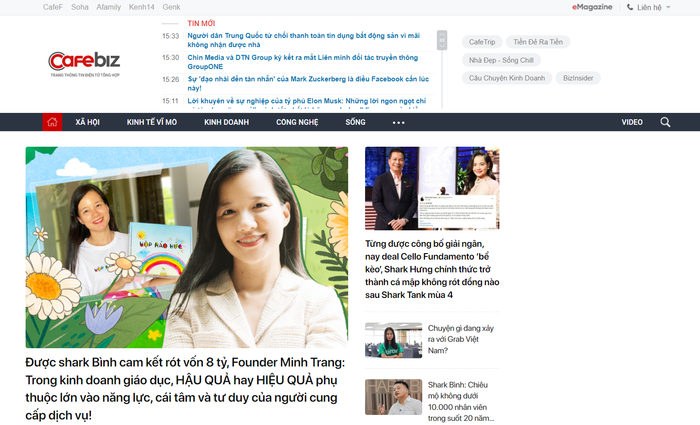Open the eMagazine link
The width and height of the screenshot is (700, 425).
592,7
